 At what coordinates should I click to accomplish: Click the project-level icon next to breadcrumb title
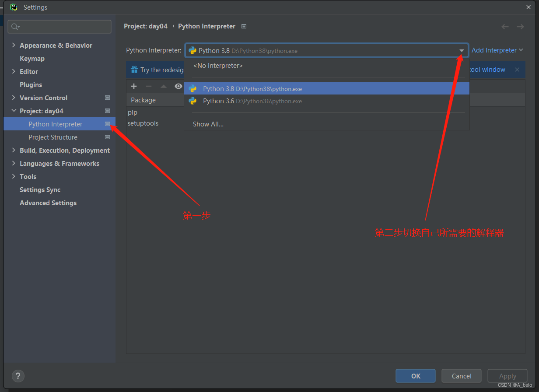[x=244, y=26]
